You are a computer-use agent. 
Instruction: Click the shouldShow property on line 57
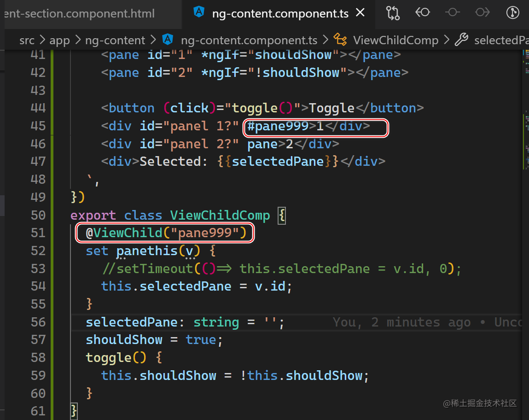click(x=124, y=339)
